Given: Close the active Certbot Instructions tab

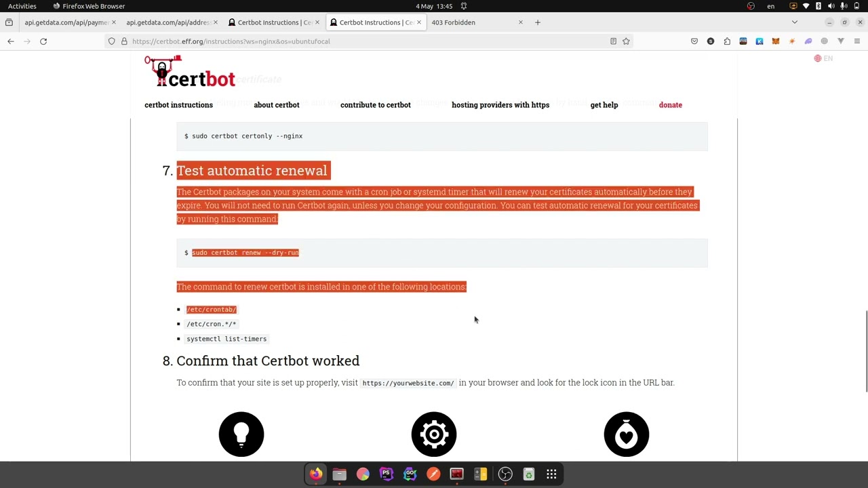Looking at the screenshot, I should [419, 22].
